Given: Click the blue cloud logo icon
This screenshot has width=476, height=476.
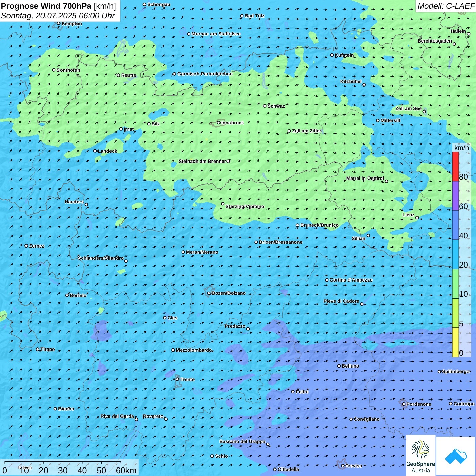Looking at the screenshot, I should pos(456,456).
